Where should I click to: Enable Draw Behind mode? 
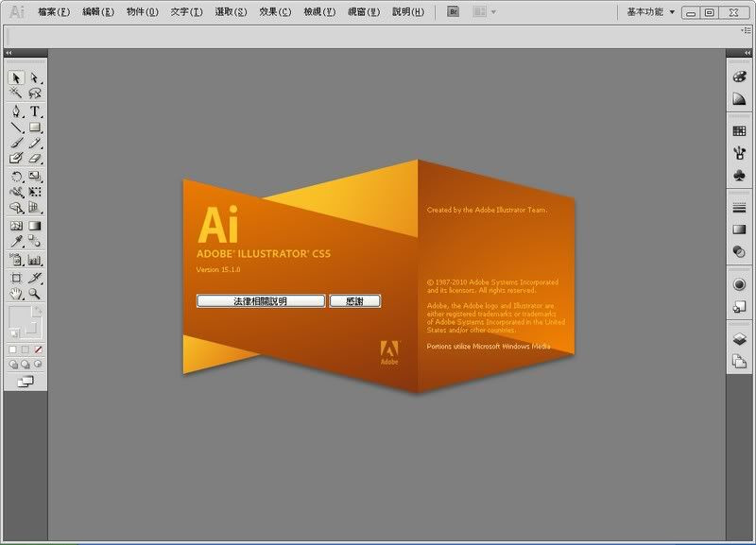tap(26, 365)
